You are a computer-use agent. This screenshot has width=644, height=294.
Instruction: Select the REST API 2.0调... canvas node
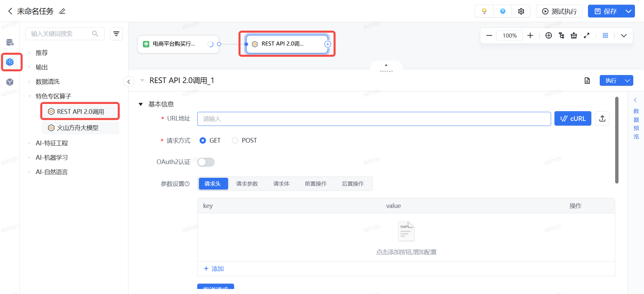click(287, 44)
